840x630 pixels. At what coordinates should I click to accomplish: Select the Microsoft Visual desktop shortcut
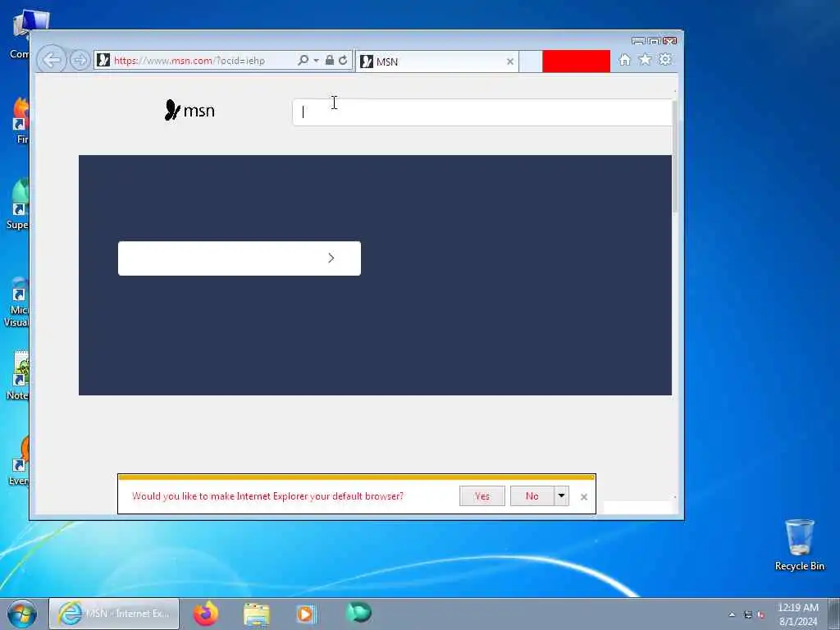click(18, 302)
